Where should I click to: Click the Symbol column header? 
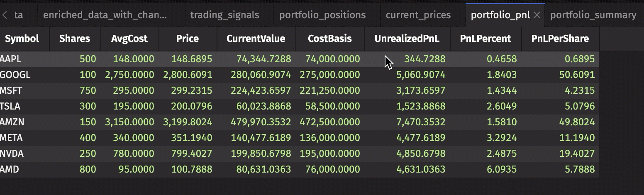[22, 39]
